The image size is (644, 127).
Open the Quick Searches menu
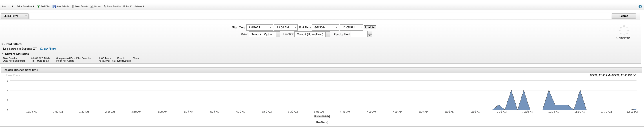pos(25,6)
